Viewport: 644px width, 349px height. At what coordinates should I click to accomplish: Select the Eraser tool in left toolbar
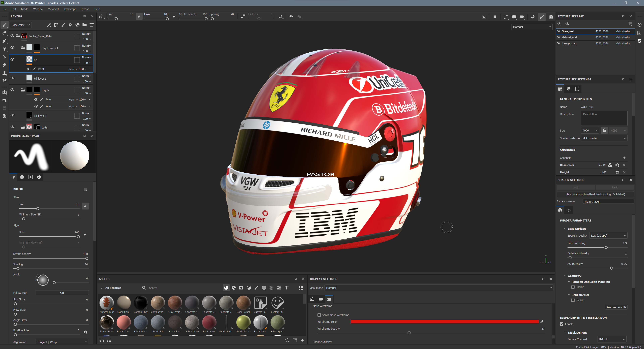click(x=5, y=33)
